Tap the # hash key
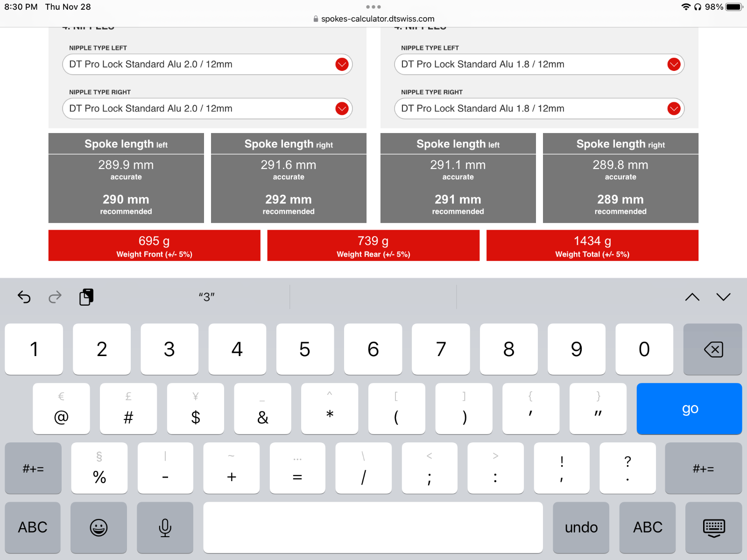 pyautogui.click(x=128, y=409)
